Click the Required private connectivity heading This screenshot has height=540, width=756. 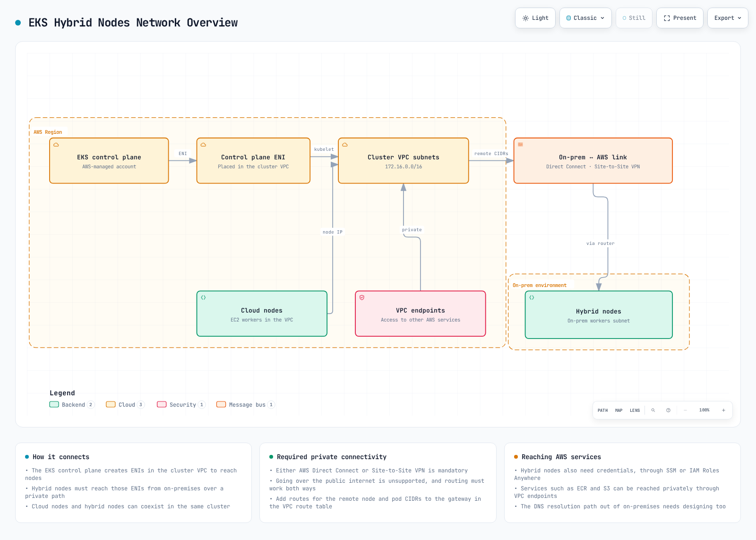pos(332,457)
